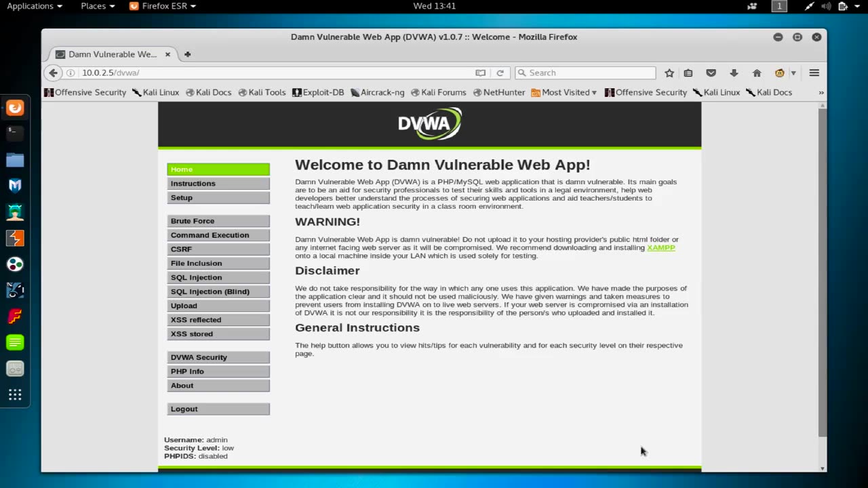868x488 pixels.
Task: Show bookmarks list icon
Action: pos(688,73)
